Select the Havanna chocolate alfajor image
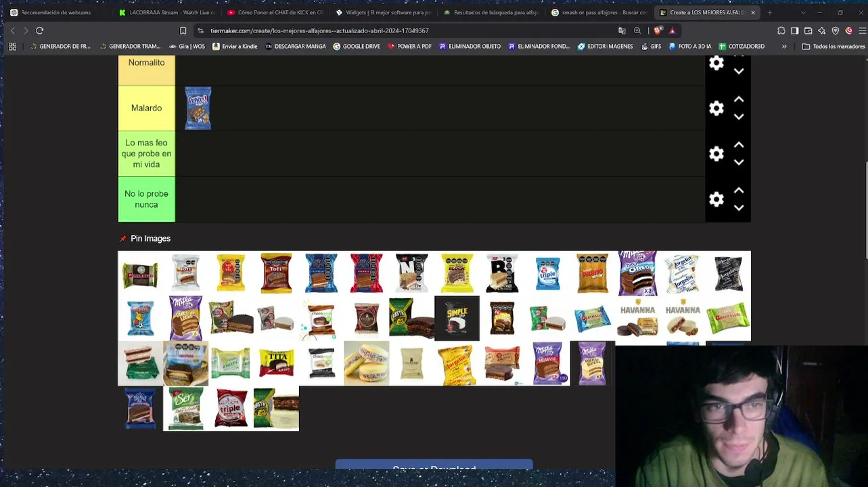The image size is (868, 487). [x=638, y=319]
